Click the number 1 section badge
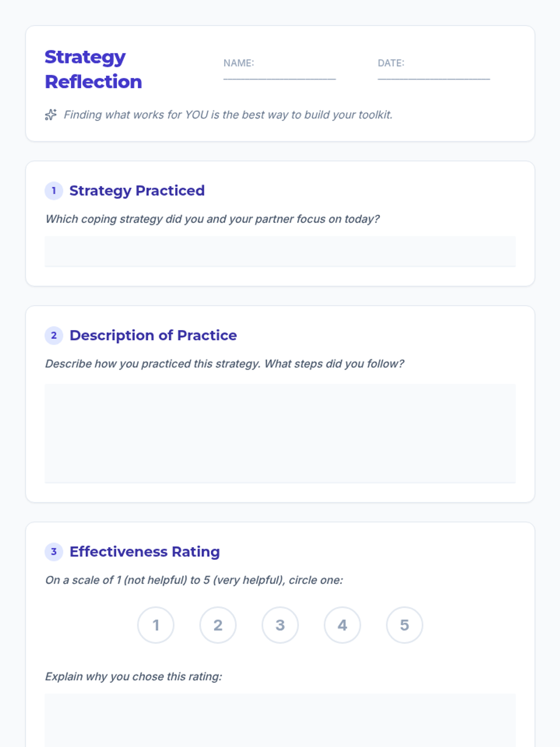 point(54,191)
